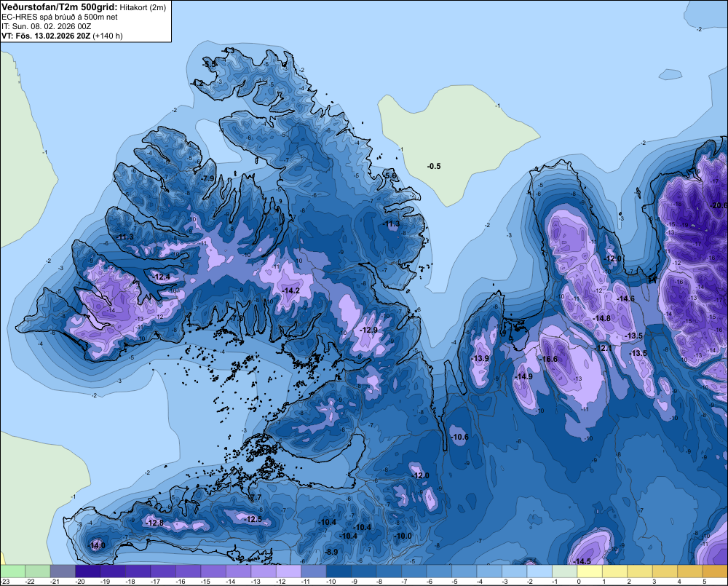This screenshot has width=728, height=586.
Task: Click the -12.9 temperature value
Action: (x=368, y=330)
